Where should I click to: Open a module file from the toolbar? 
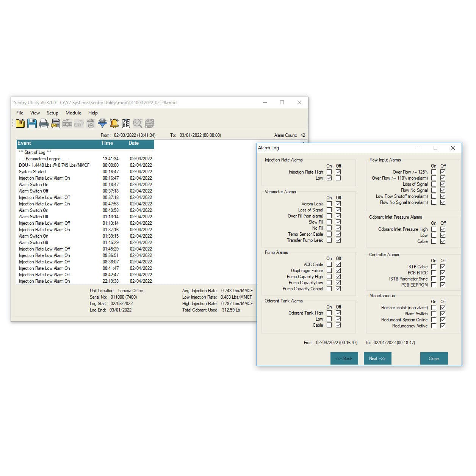(x=20, y=123)
